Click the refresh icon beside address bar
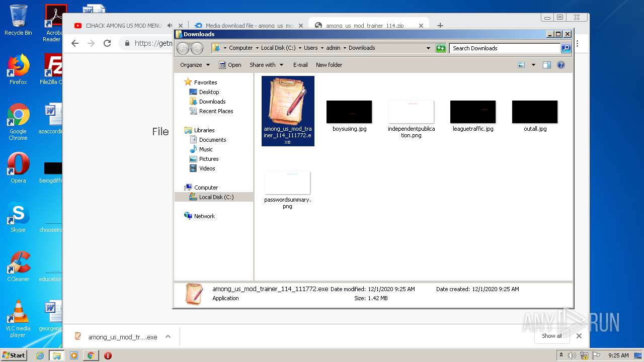The image size is (644, 362). pyautogui.click(x=441, y=48)
